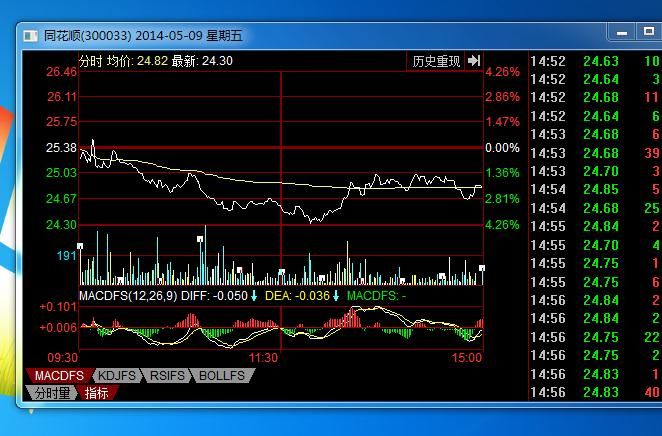Select the 指标 tab
The width and height of the screenshot is (662, 436).
tap(97, 393)
